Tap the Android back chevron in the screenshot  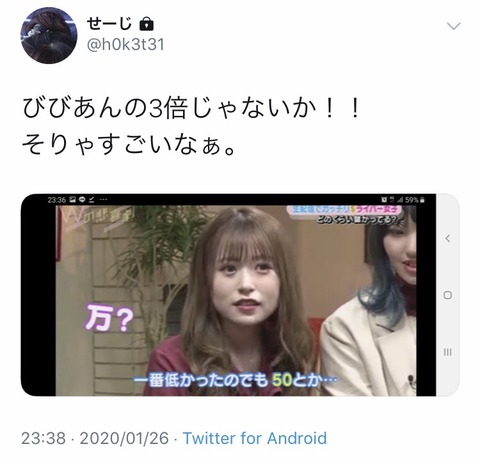tap(448, 238)
